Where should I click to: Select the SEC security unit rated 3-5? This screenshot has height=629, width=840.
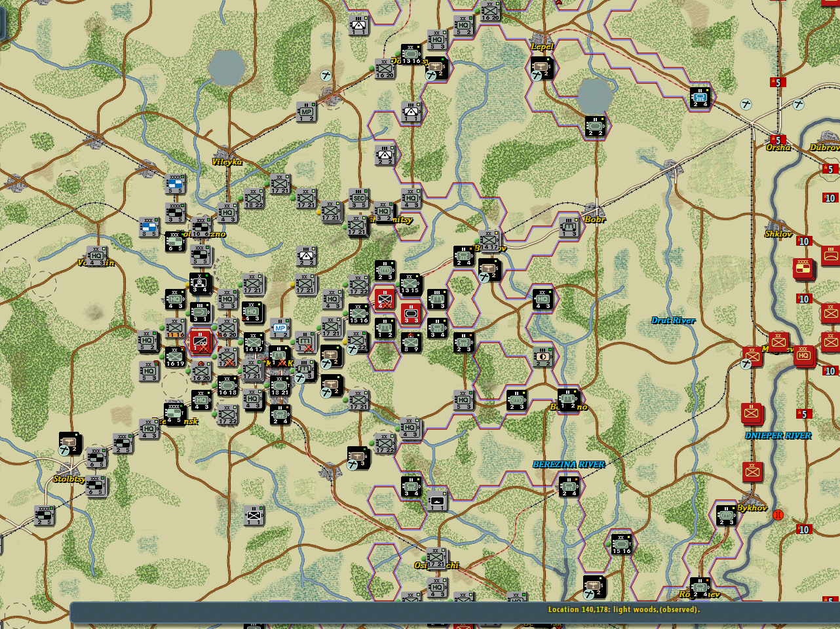358,199
